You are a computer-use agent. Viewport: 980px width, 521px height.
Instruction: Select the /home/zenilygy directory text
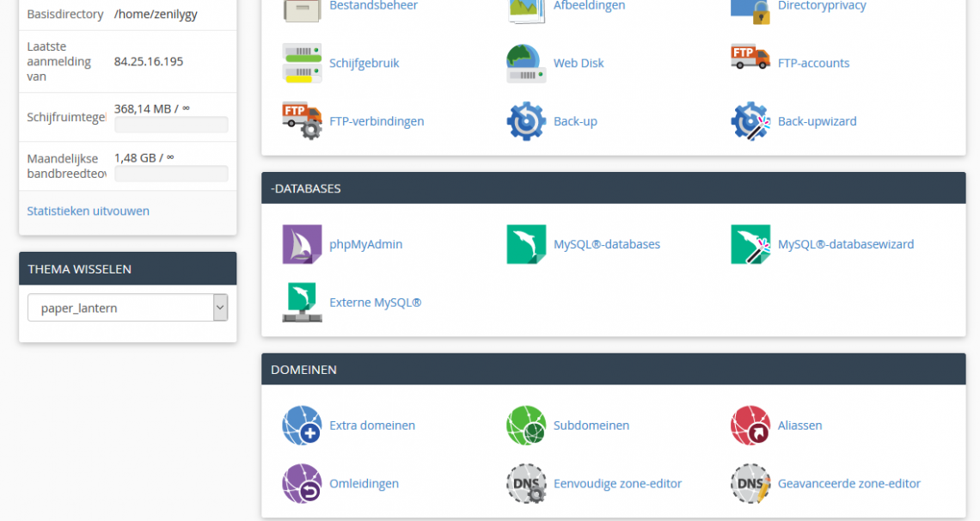(x=156, y=15)
